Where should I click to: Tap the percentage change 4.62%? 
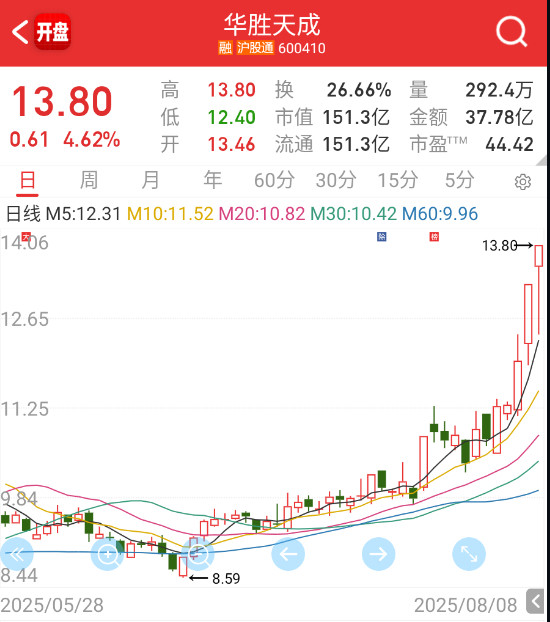(92, 140)
